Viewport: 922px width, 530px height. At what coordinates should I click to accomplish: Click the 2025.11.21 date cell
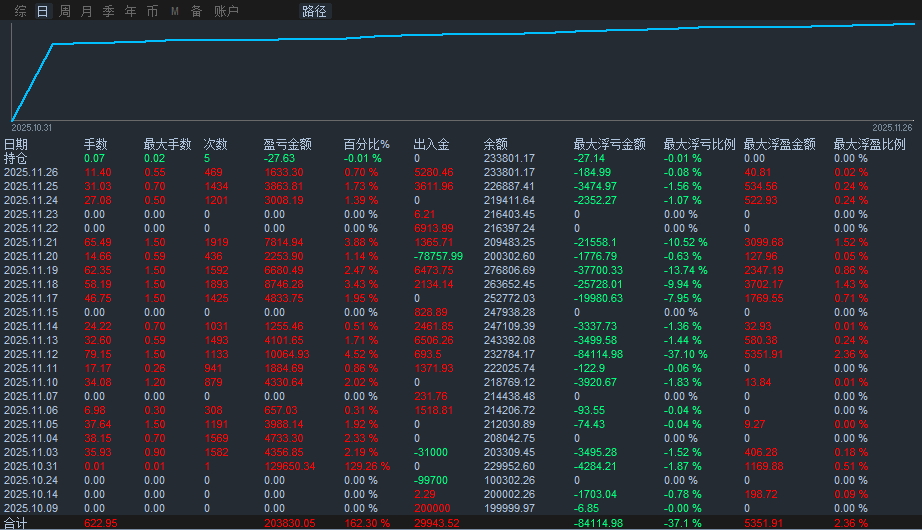pyautogui.click(x=31, y=242)
